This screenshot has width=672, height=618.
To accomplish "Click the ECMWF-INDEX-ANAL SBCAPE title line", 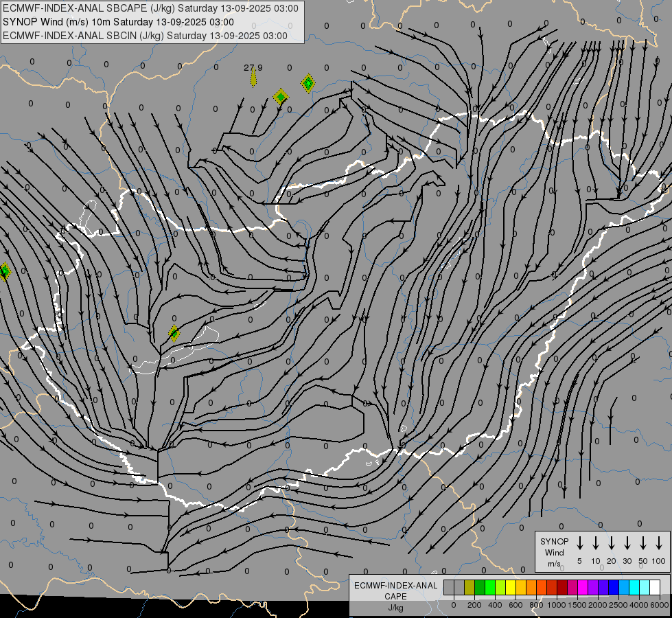I will tap(150, 8).
